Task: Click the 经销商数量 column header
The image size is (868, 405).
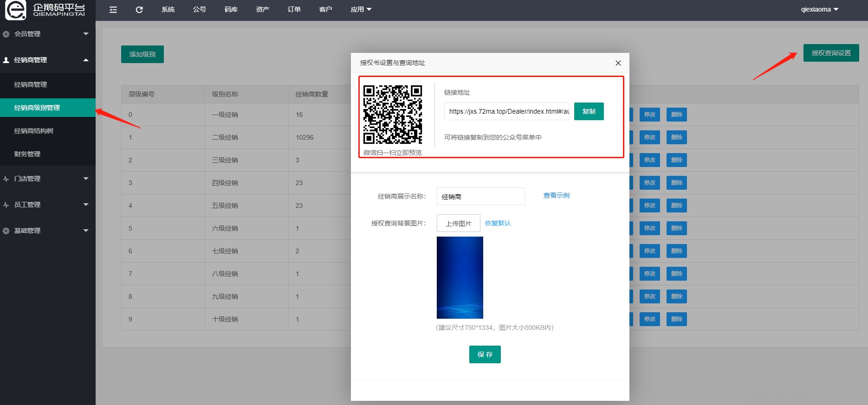Action: coord(312,94)
